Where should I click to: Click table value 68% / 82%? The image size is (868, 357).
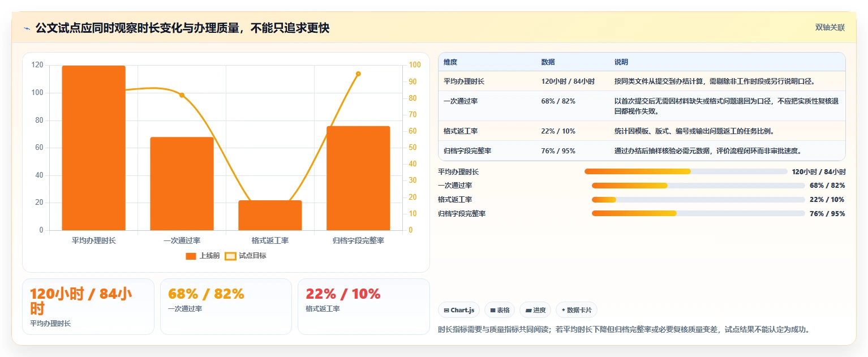(558, 101)
